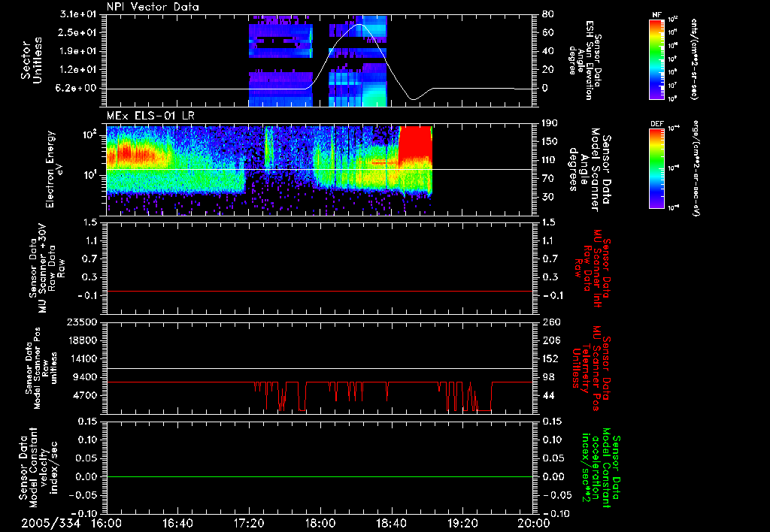Click the 150 scanner angle tick label
Screen dimensions: 770x532
point(551,141)
